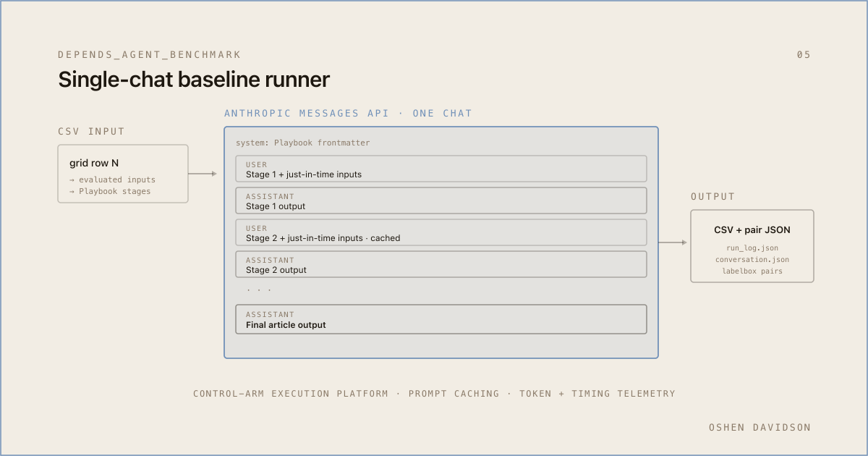Click the Anthropic Messages API heading
The height and width of the screenshot is (456, 868).
348,114
